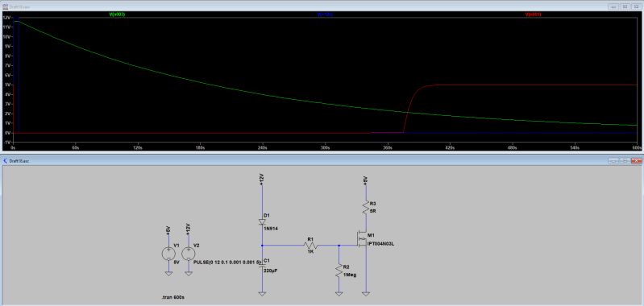Screen dimensions: 644x306
Task: Click the 5V label on the plot's vertical axis
Action: coord(7,85)
